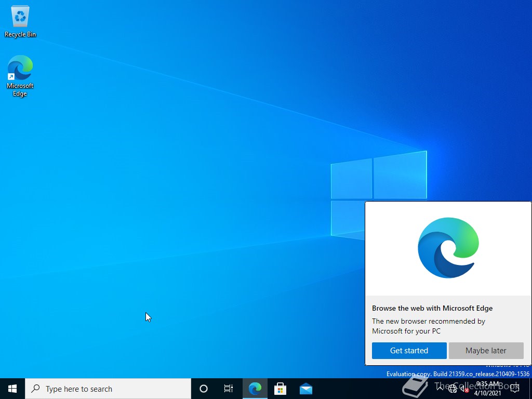This screenshot has width=532, height=399.
Task: Open the Recycle Bin desktop icon
Action: 20,22
